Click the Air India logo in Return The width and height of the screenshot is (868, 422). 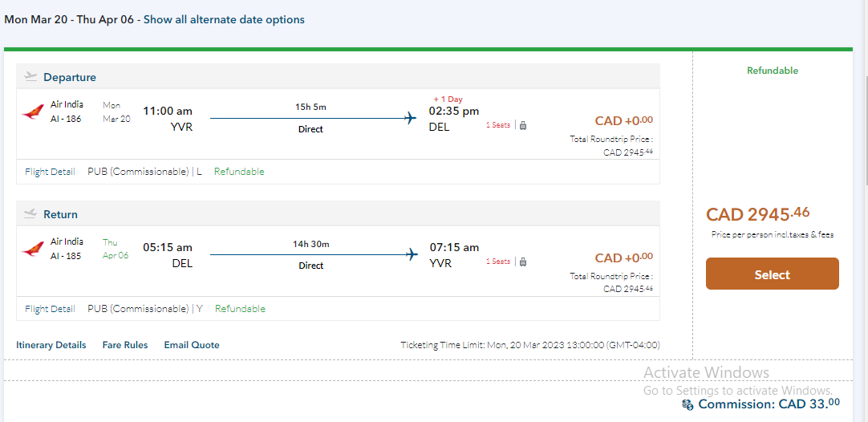click(33, 249)
